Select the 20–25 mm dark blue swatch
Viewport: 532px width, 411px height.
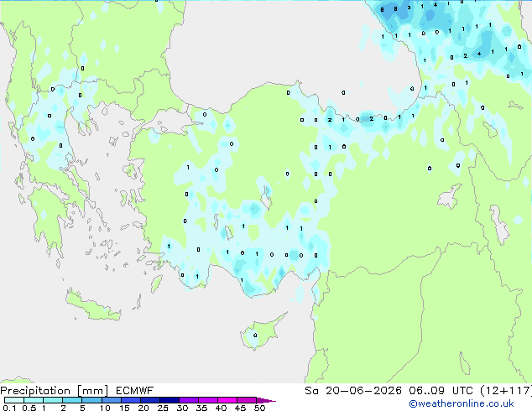(150, 400)
